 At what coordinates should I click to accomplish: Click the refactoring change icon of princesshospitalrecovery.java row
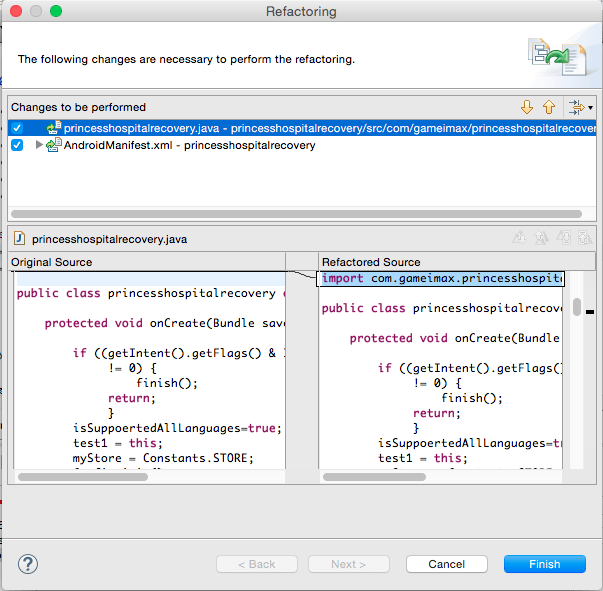point(54,128)
